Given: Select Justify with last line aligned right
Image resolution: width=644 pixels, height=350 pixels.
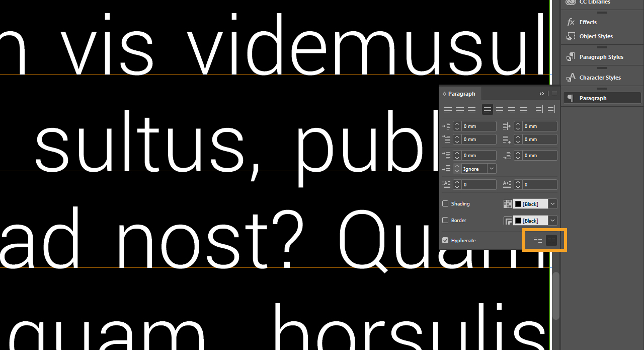Looking at the screenshot, I should tap(512, 109).
